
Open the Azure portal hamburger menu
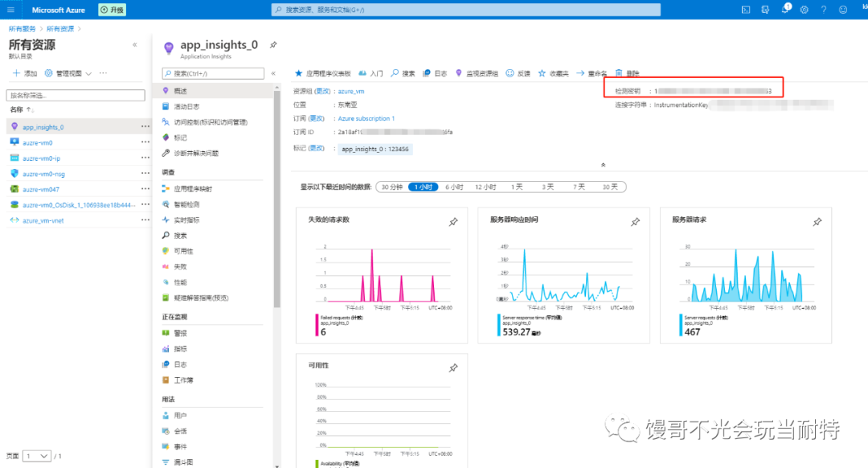click(10, 10)
